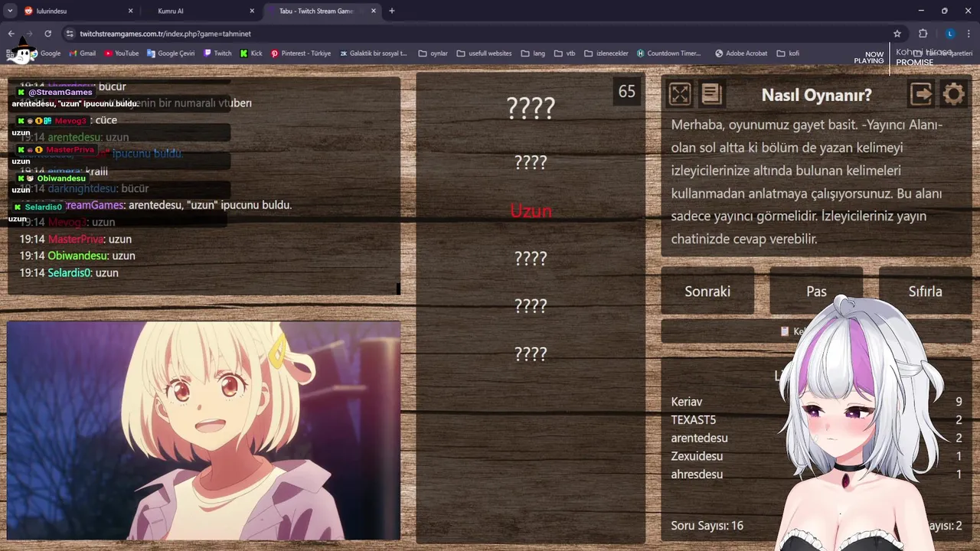Select the Tabu - Twitch Stream Games tab
This screenshot has width=980, height=551.
pos(322,11)
